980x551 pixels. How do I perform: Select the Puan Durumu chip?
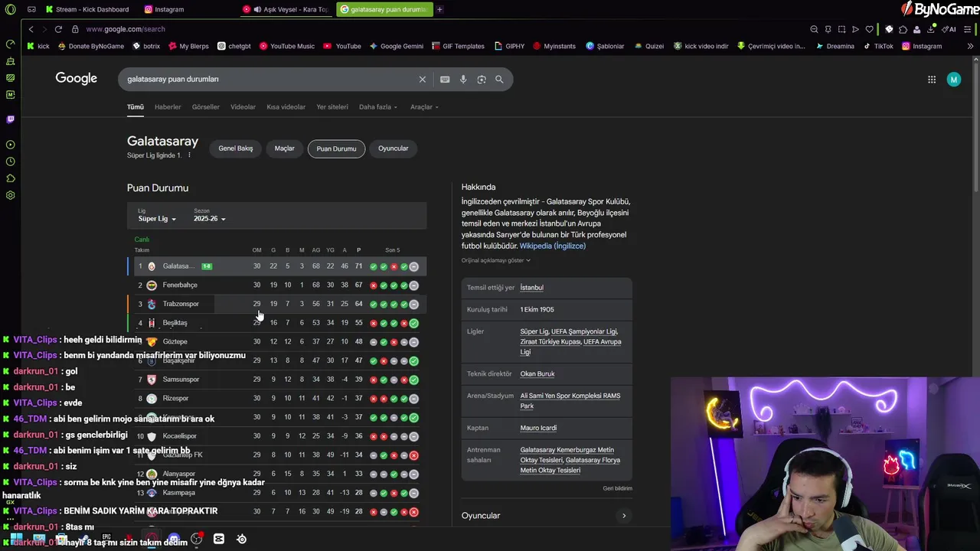pyautogui.click(x=336, y=148)
